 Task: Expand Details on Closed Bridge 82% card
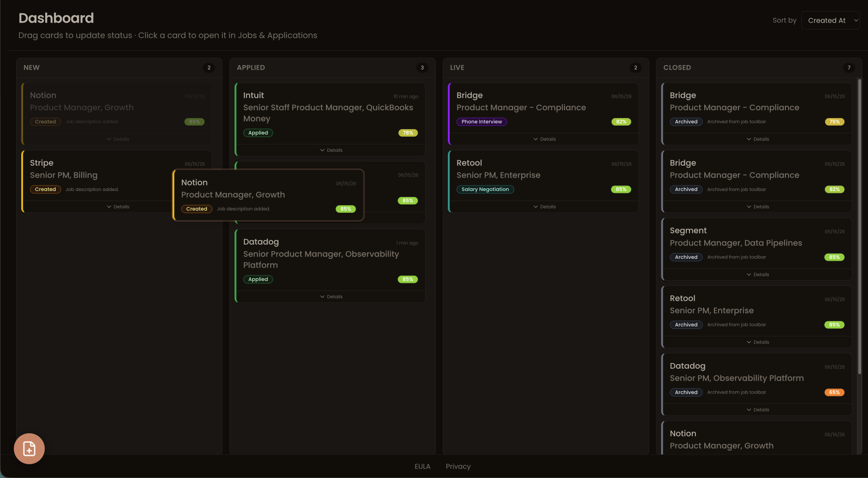pyautogui.click(x=758, y=207)
